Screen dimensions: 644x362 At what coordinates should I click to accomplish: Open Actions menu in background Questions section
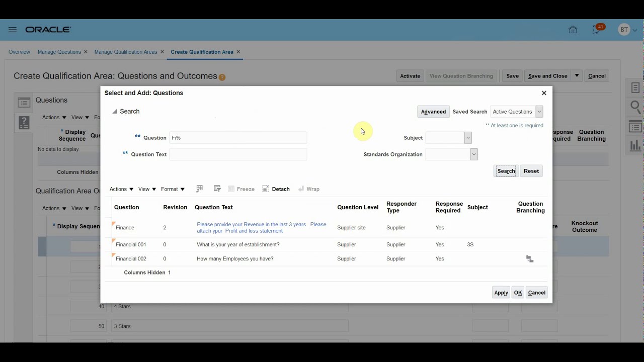(54, 117)
